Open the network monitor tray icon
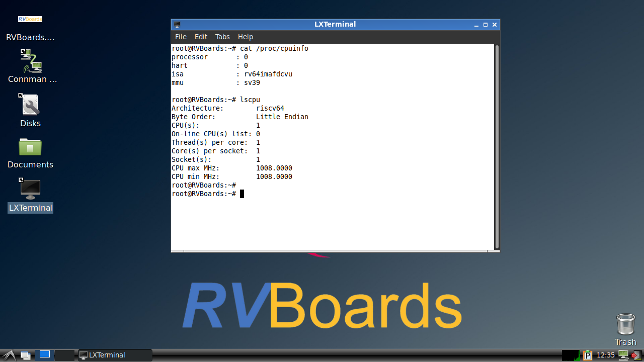The width and height of the screenshot is (644, 362). pos(623,355)
